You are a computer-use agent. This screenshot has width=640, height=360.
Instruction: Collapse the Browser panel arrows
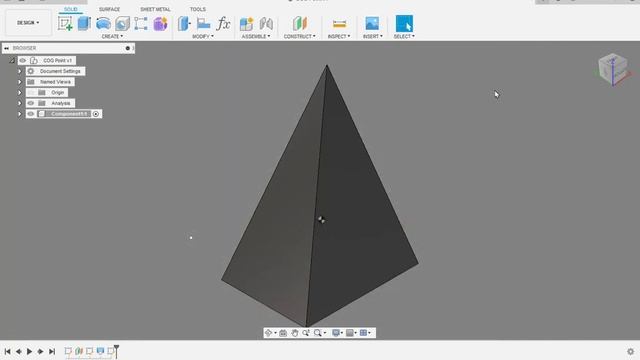(x=7, y=48)
